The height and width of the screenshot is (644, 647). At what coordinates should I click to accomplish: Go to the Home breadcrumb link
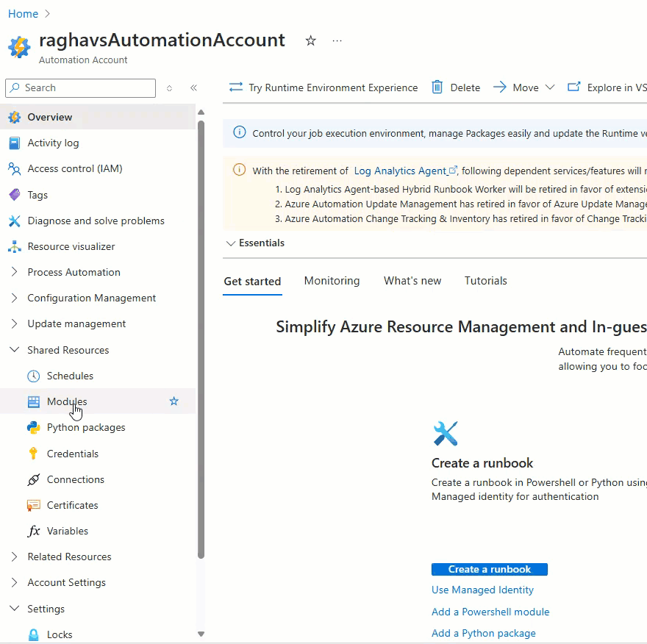pos(23,14)
